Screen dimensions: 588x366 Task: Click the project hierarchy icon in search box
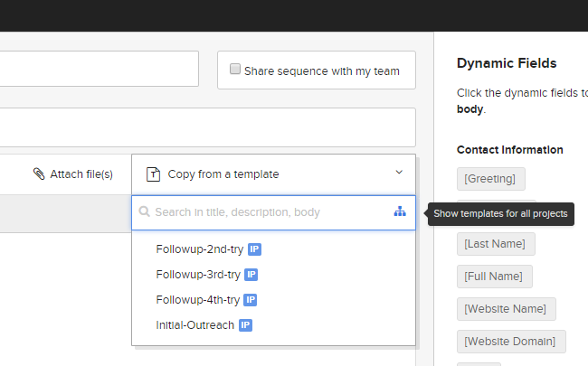pos(400,212)
